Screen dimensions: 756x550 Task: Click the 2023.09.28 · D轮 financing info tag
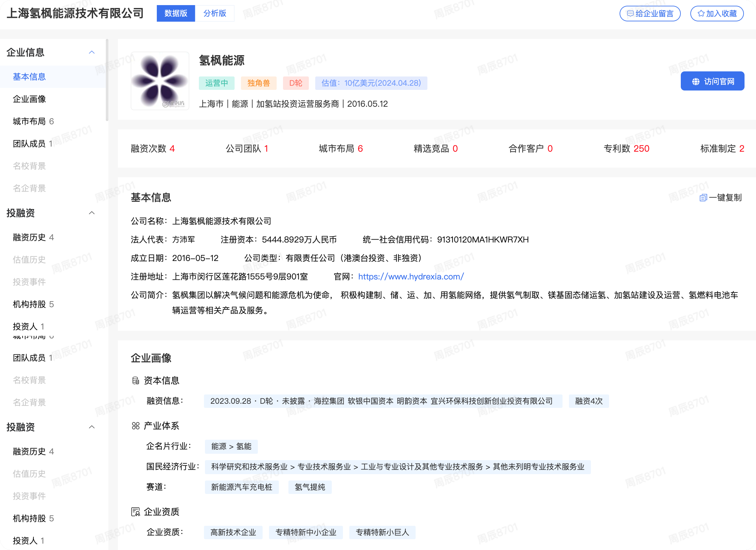pyautogui.click(x=383, y=401)
